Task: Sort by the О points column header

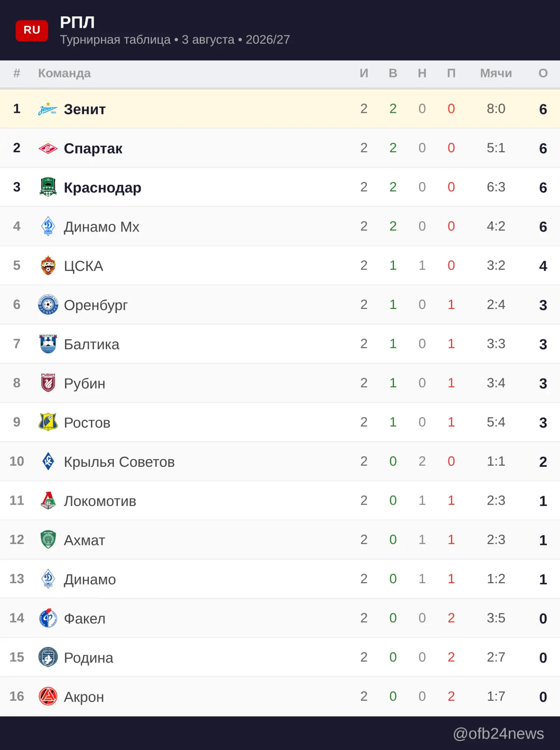Action: pyautogui.click(x=543, y=73)
